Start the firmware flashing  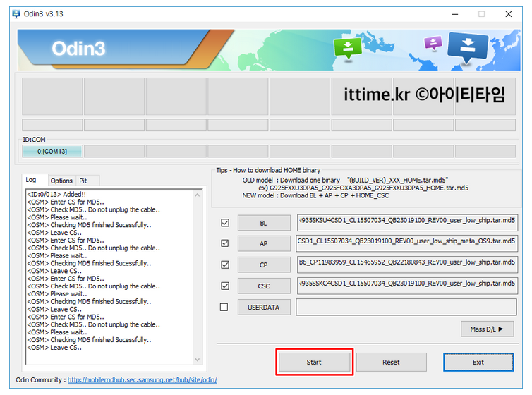click(314, 362)
